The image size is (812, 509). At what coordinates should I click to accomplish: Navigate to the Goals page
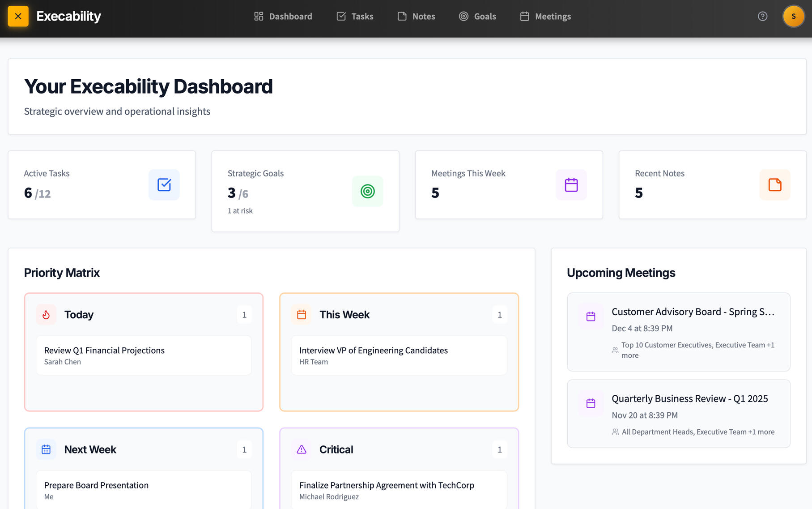click(477, 17)
